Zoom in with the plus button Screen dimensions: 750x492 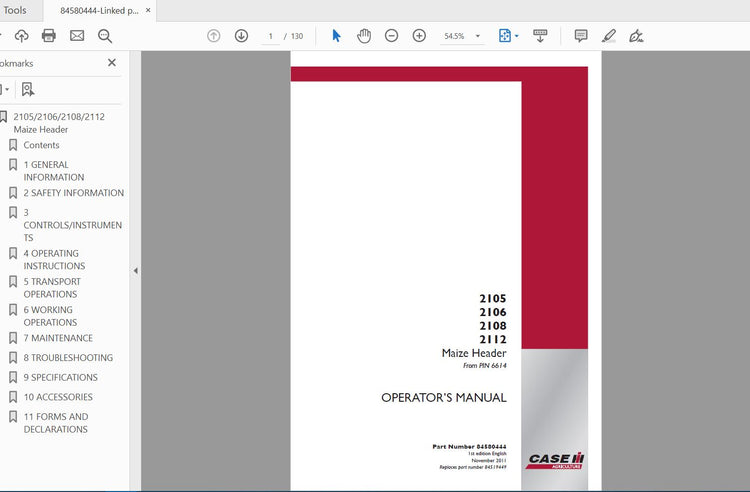point(419,36)
